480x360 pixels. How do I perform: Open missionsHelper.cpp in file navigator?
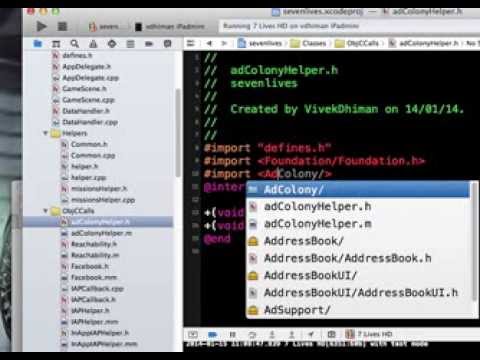click(103, 200)
